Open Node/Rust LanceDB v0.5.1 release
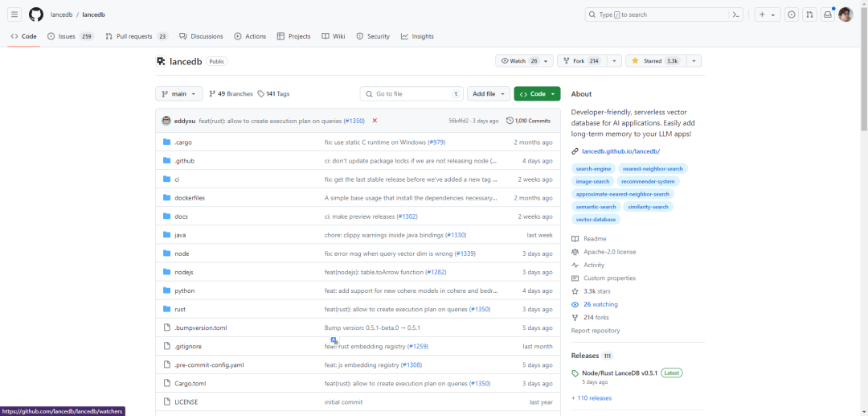 point(620,373)
